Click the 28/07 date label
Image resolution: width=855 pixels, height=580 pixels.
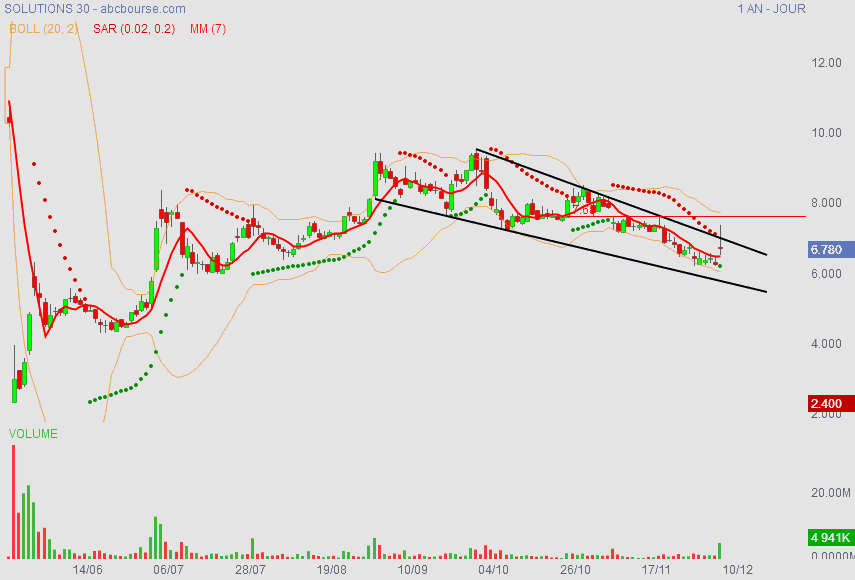pos(250,570)
